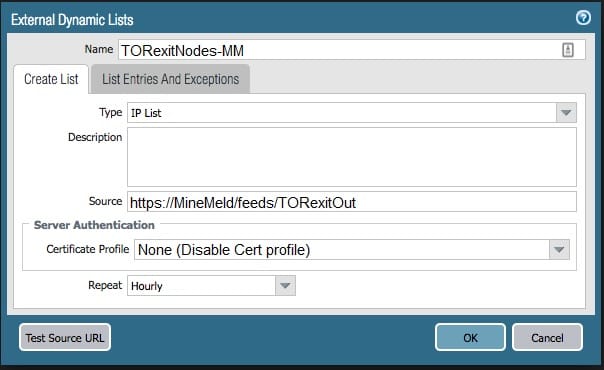Expand the Repeat dropdown arrow
Screen dimensions: 604x370
coord(285,286)
